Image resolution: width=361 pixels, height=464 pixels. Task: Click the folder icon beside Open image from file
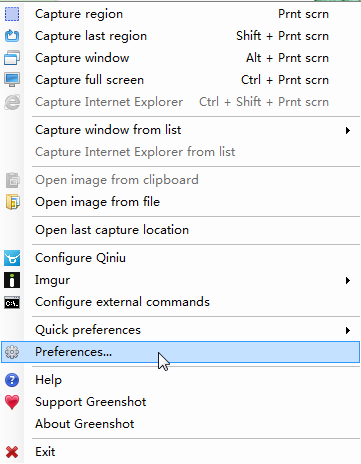pos(13,202)
